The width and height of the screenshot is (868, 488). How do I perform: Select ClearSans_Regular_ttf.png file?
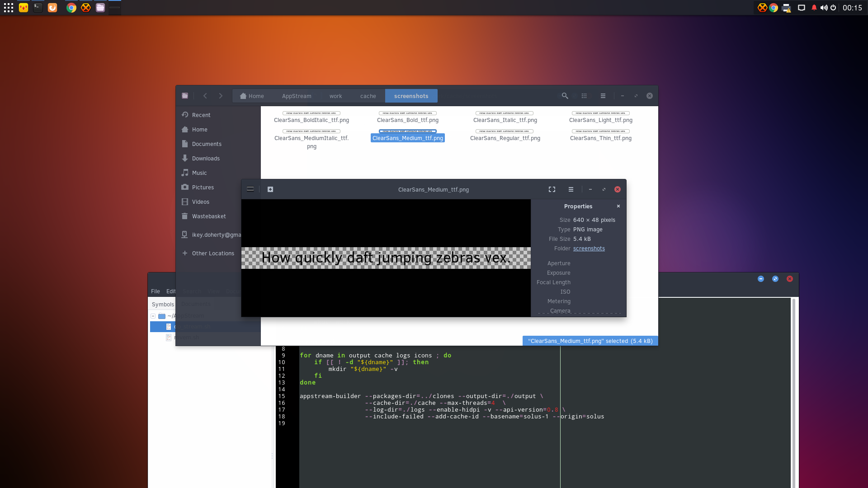point(505,136)
